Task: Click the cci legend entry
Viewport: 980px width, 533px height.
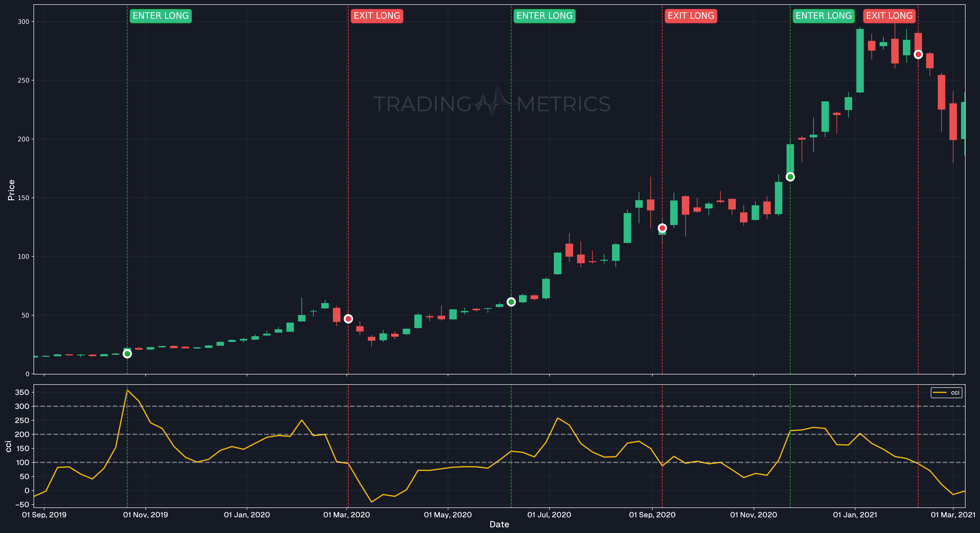Action: pos(947,393)
